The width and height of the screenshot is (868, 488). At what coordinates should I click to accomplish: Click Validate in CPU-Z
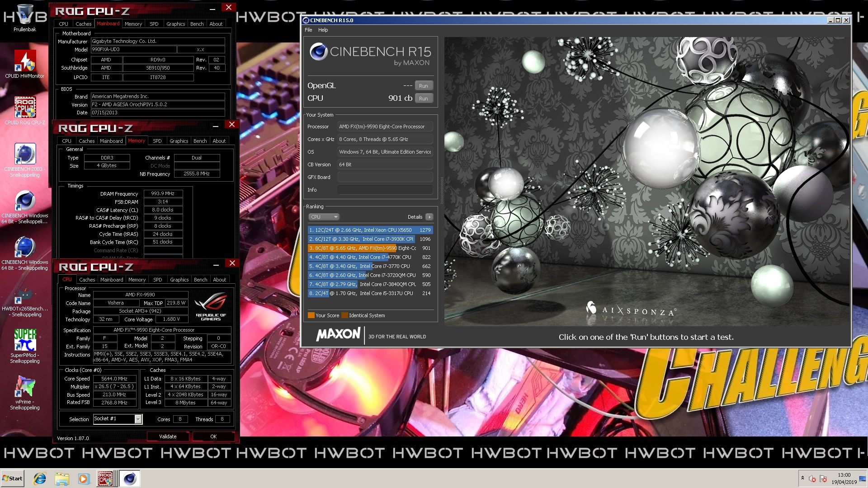(x=168, y=436)
